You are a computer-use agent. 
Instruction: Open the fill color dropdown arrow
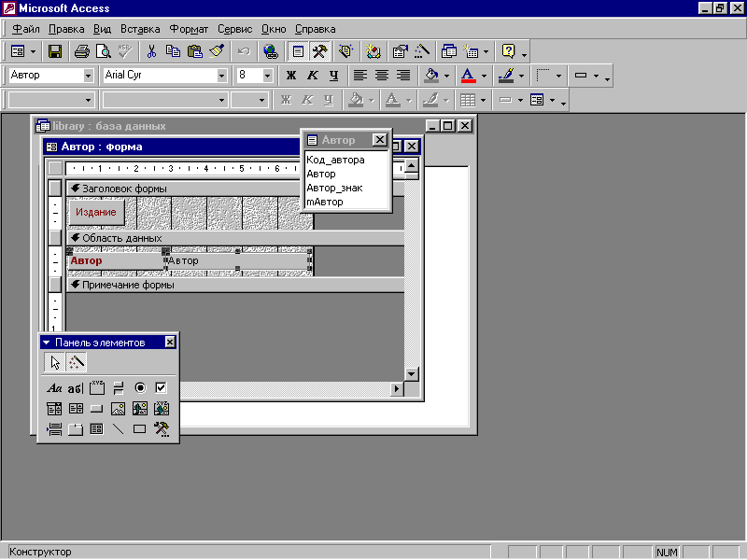[446, 76]
